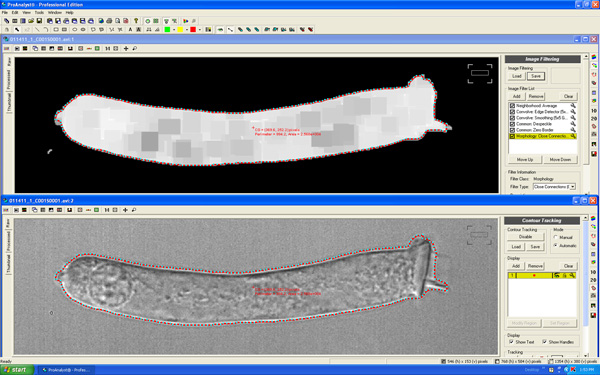Uncheck the Common Despeckle filter checkbox

pos(512,124)
